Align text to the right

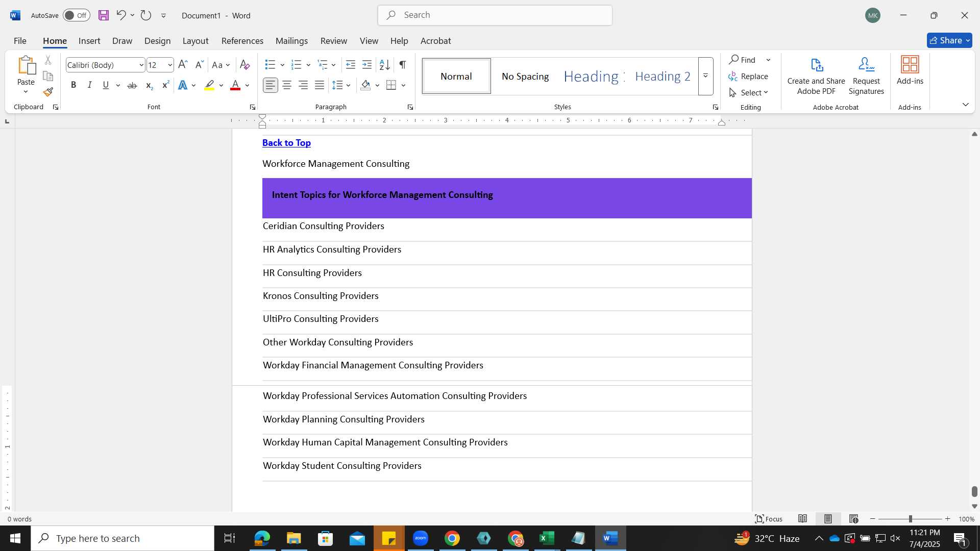pyautogui.click(x=303, y=85)
